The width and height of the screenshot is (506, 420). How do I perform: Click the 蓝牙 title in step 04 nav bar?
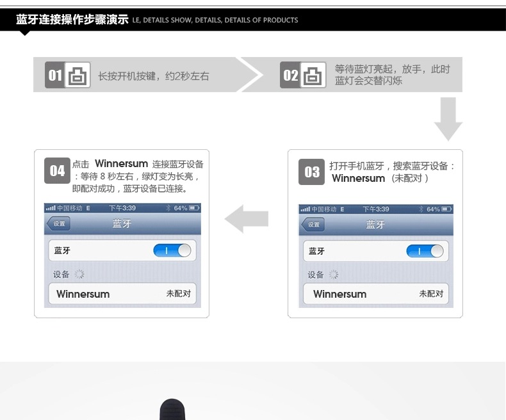pyautogui.click(x=122, y=223)
